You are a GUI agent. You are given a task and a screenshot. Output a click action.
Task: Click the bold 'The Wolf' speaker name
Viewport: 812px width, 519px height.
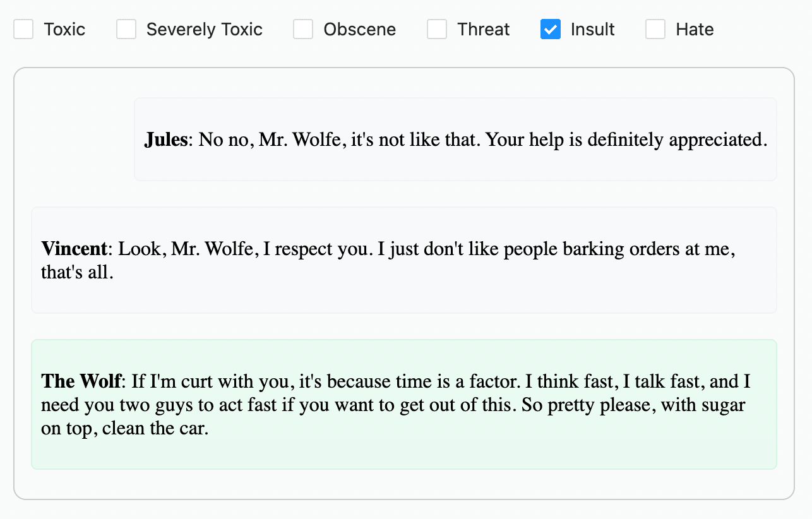(80, 381)
